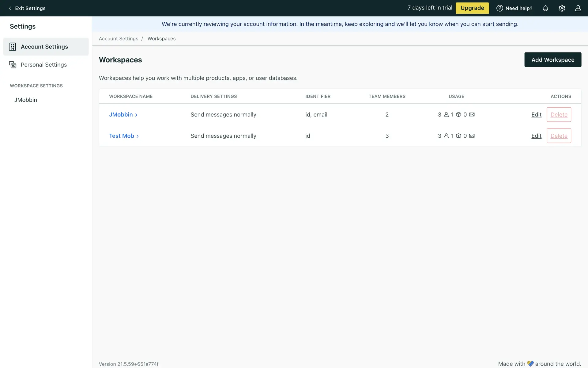
Task: Edit the JMobbin workspace
Action: click(536, 115)
